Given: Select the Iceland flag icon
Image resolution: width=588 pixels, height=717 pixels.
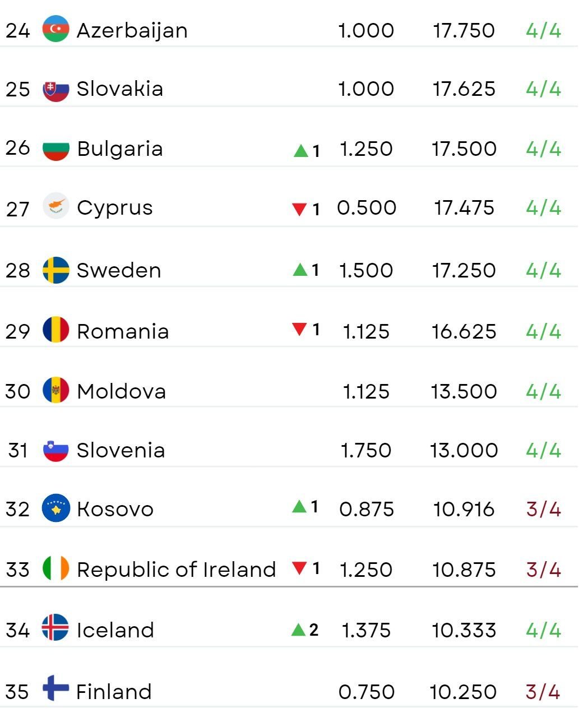Looking at the screenshot, I should click(x=56, y=628).
